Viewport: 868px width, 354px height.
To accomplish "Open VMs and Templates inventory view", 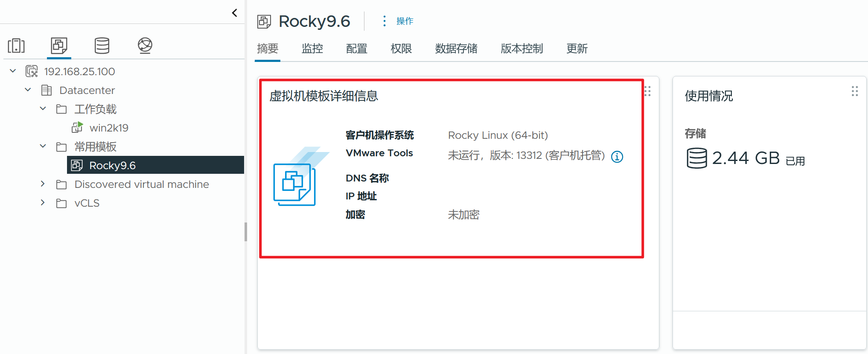I will (59, 45).
